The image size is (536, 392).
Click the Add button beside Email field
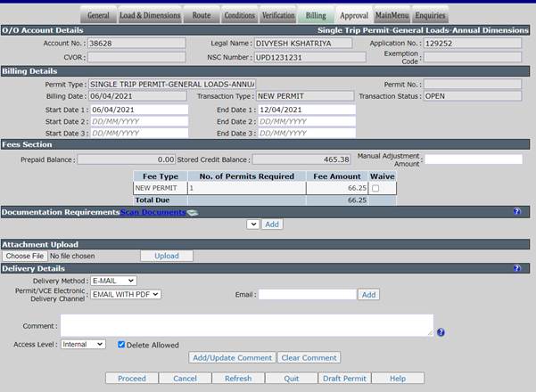click(x=368, y=295)
